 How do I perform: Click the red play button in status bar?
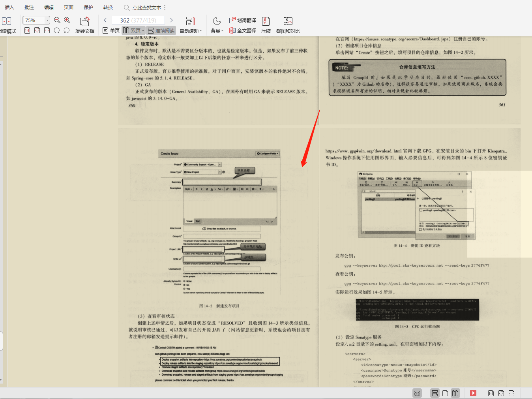click(x=473, y=393)
